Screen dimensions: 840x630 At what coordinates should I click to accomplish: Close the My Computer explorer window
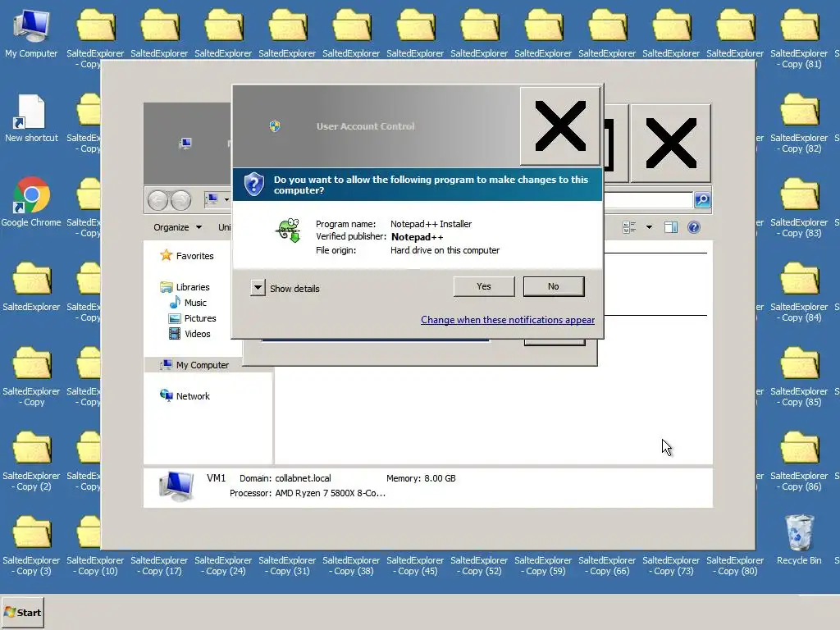pos(671,143)
